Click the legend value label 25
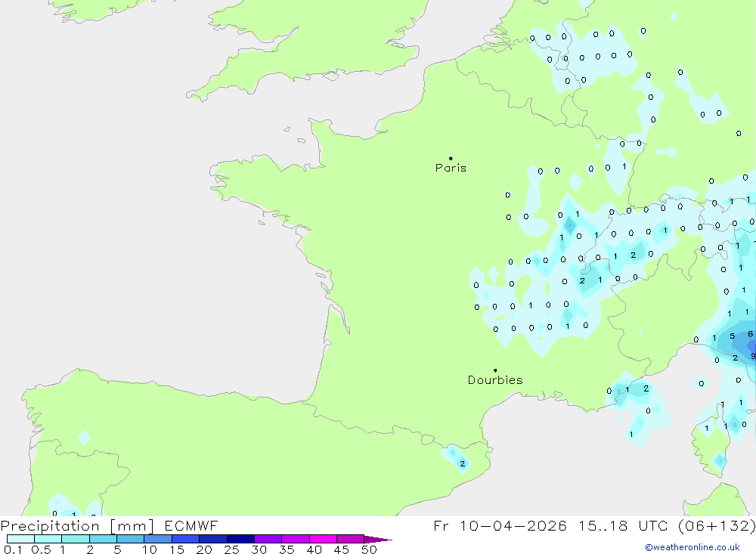Image resolution: width=756 pixels, height=554 pixels. [x=231, y=549]
